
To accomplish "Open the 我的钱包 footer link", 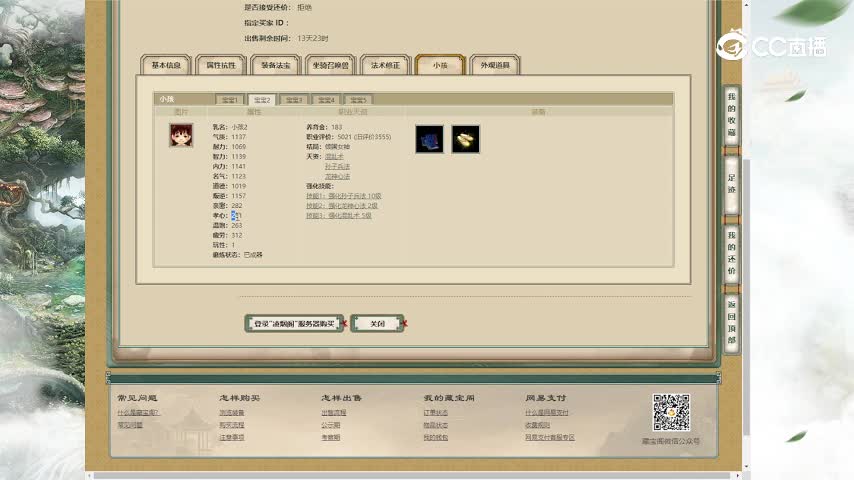I will point(436,438).
